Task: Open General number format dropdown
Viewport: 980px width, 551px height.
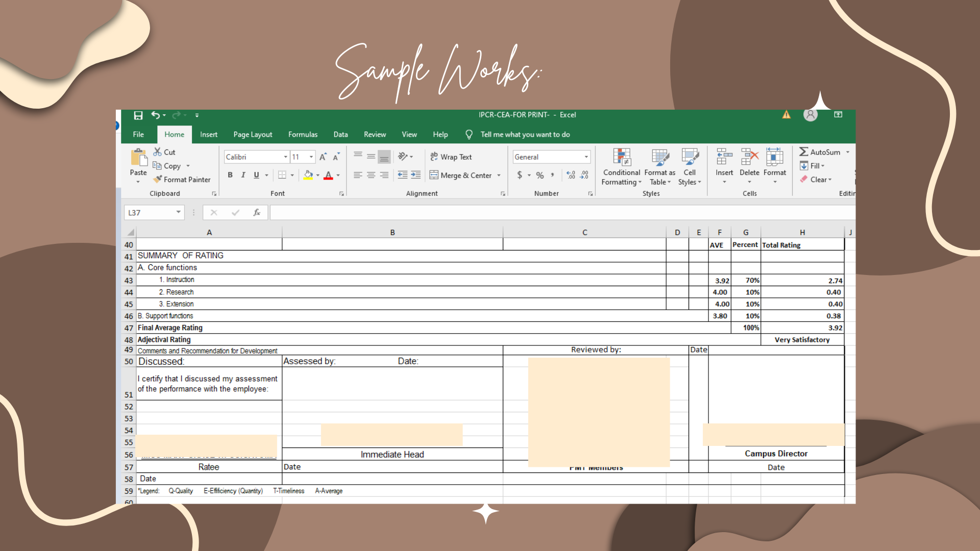Action: coord(586,157)
